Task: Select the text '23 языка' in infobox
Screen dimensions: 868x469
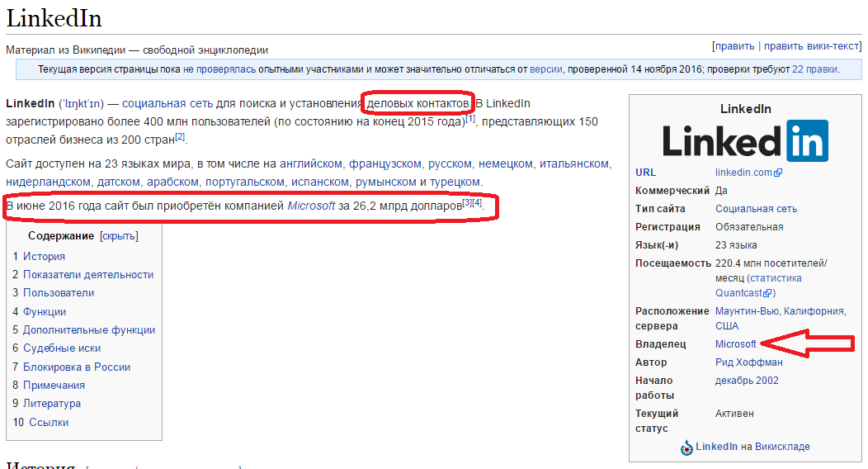Action: [736, 245]
